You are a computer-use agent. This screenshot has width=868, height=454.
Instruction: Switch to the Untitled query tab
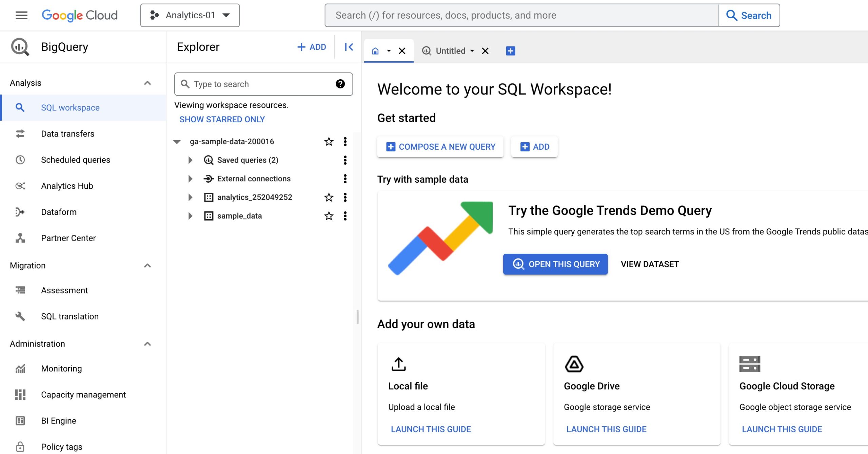coord(450,51)
